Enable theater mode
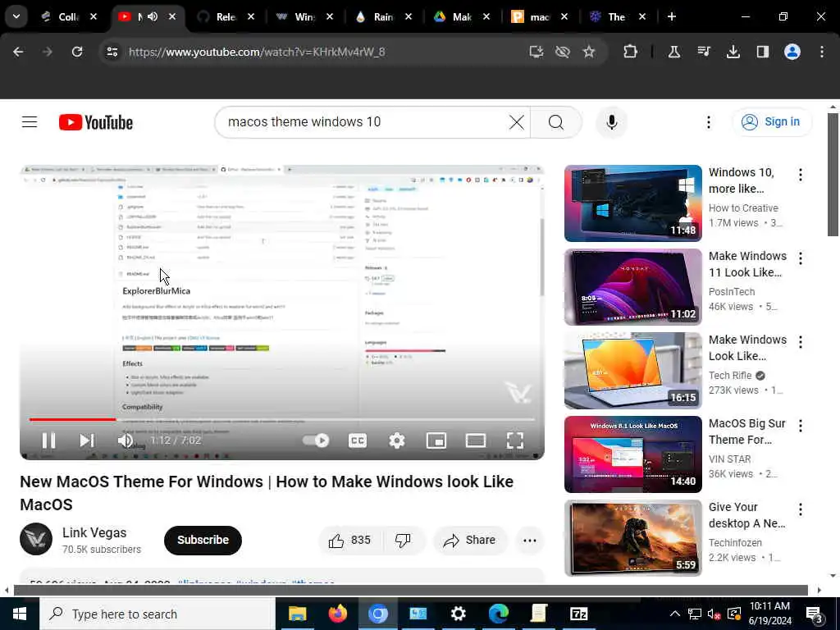The height and width of the screenshot is (630, 840). click(x=476, y=441)
